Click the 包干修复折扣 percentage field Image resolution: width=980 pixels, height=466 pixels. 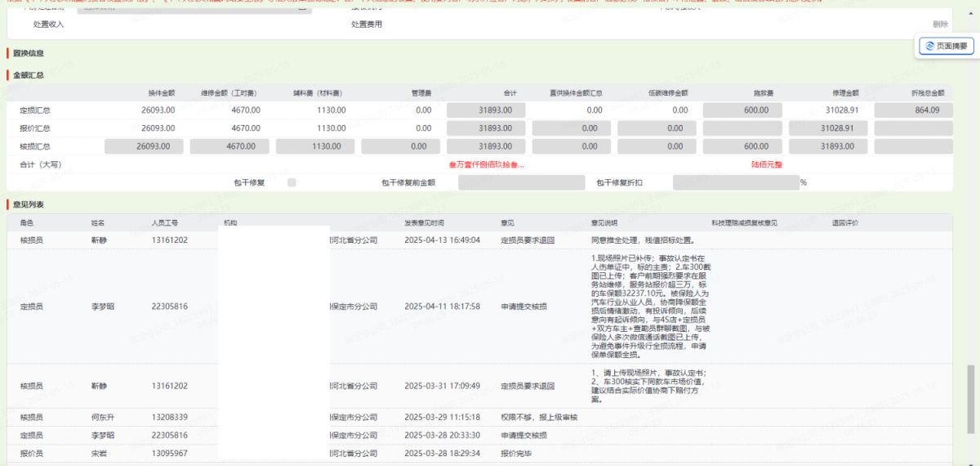[x=735, y=182]
